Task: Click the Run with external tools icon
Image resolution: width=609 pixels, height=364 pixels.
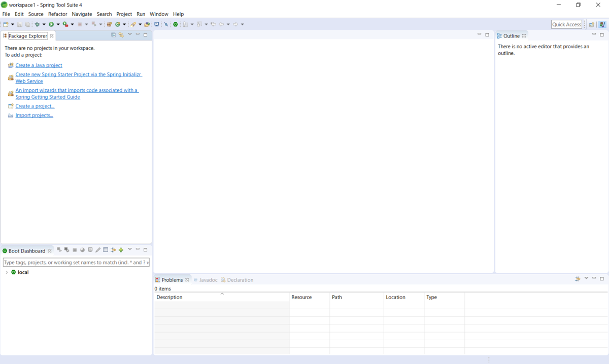Action: click(x=65, y=24)
